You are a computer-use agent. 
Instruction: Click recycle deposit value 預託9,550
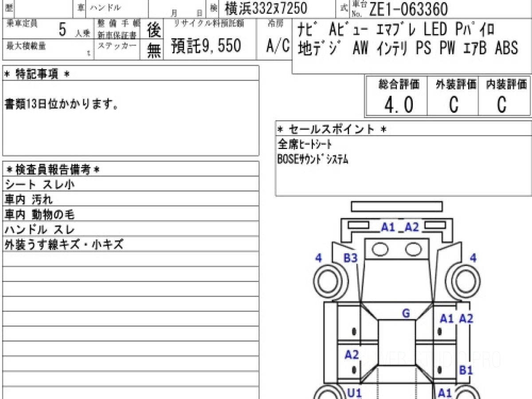point(206,46)
